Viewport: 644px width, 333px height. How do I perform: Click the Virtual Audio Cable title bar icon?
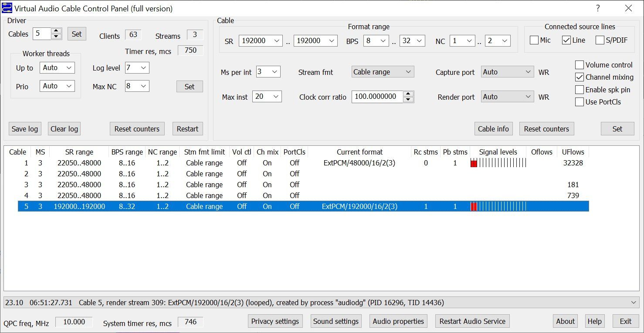point(7,8)
